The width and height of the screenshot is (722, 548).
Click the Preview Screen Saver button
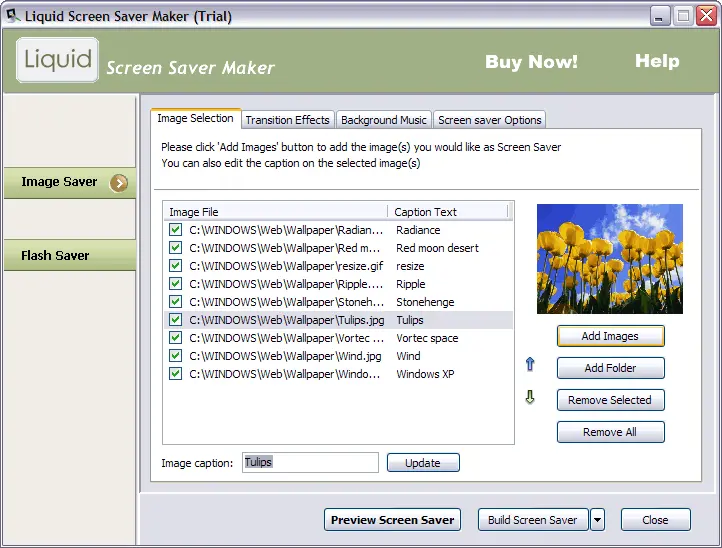tap(393, 520)
